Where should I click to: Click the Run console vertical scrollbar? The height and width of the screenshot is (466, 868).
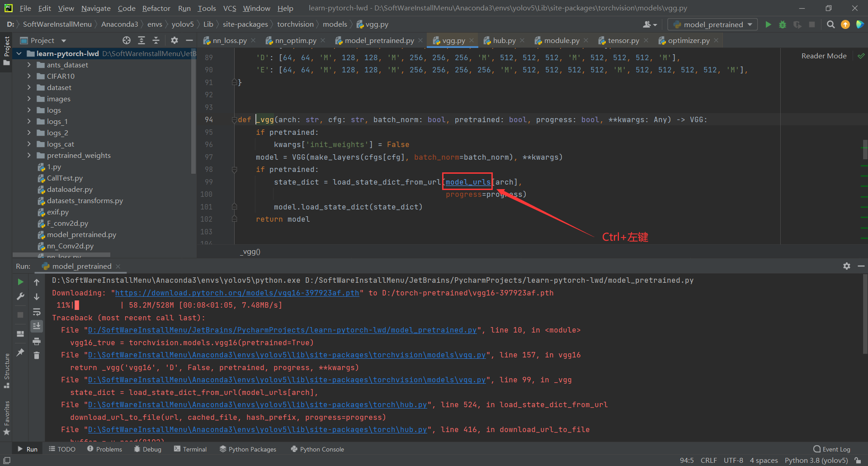coord(864,313)
